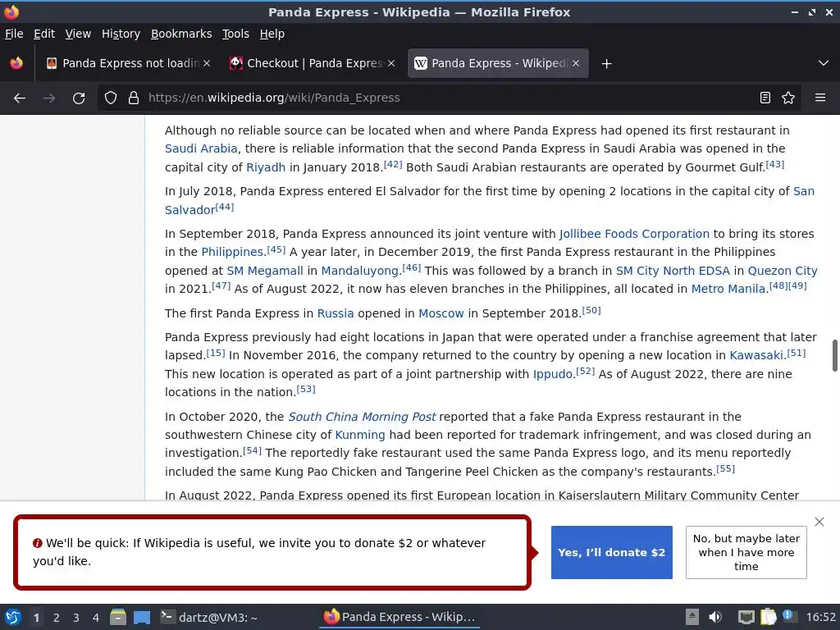Open the desktop start menu icon
Viewport: 840px width, 630px height.
tap(13, 617)
